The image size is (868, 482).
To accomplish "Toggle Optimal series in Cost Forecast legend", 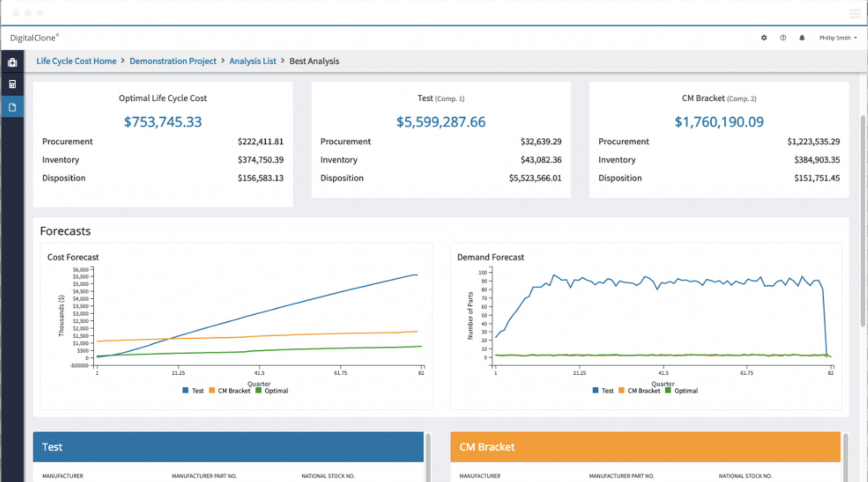I will [x=272, y=391].
